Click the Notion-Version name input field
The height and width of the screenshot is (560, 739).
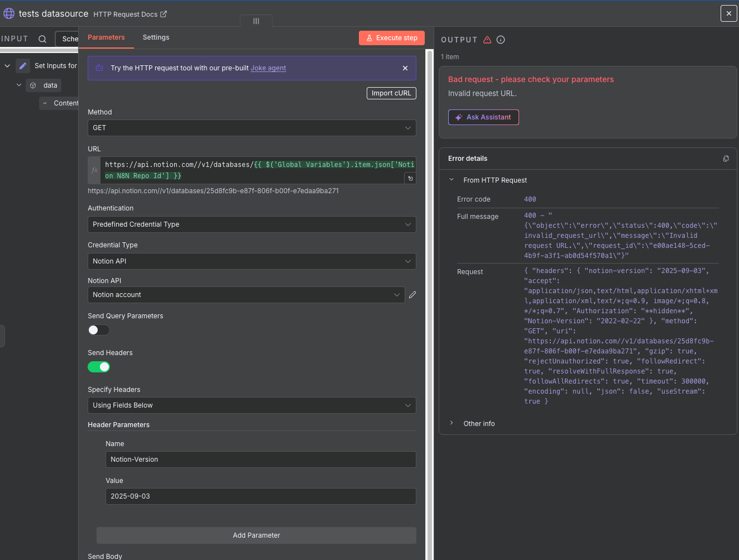tap(261, 460)
